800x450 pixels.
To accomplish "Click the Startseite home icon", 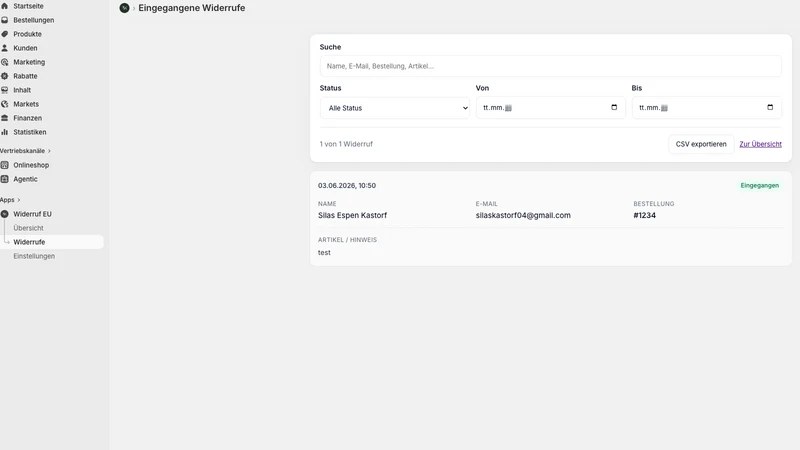I will (x=5, y=6).
